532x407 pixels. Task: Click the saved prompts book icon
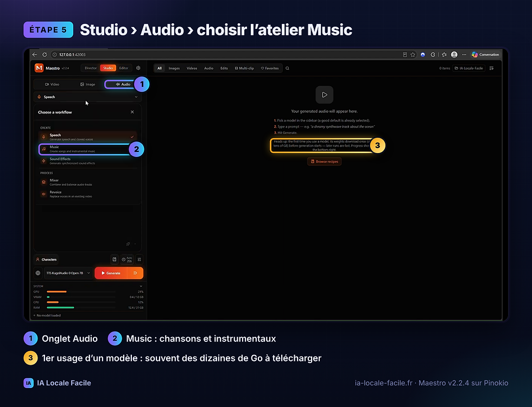point(115,259)
